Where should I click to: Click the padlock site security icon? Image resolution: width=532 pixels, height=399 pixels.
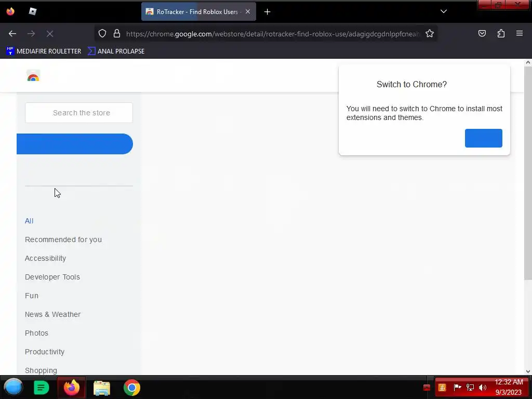point(117,34)
